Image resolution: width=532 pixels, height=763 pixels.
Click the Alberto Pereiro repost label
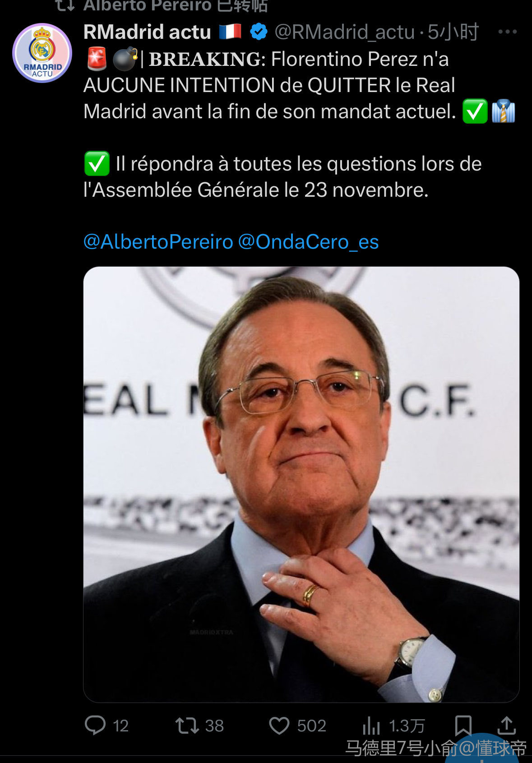[x=176, y=6]
